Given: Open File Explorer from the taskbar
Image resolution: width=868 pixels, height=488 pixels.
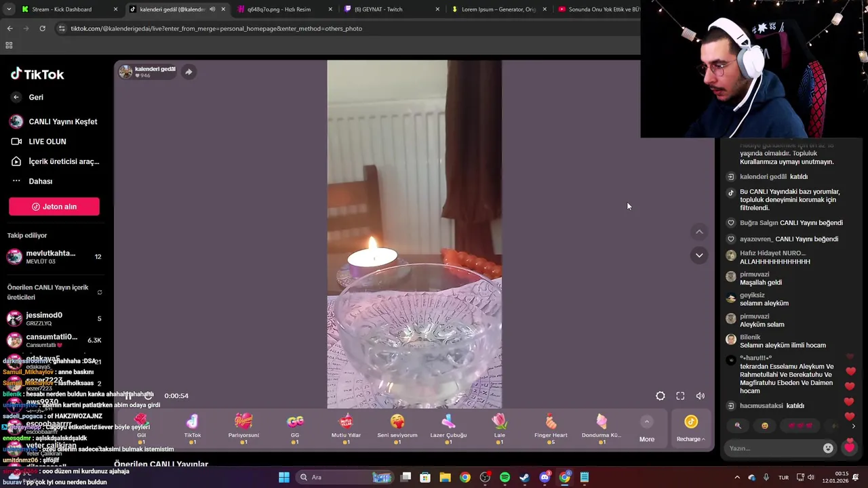Looking at the screenshot, I should point(445,477).
